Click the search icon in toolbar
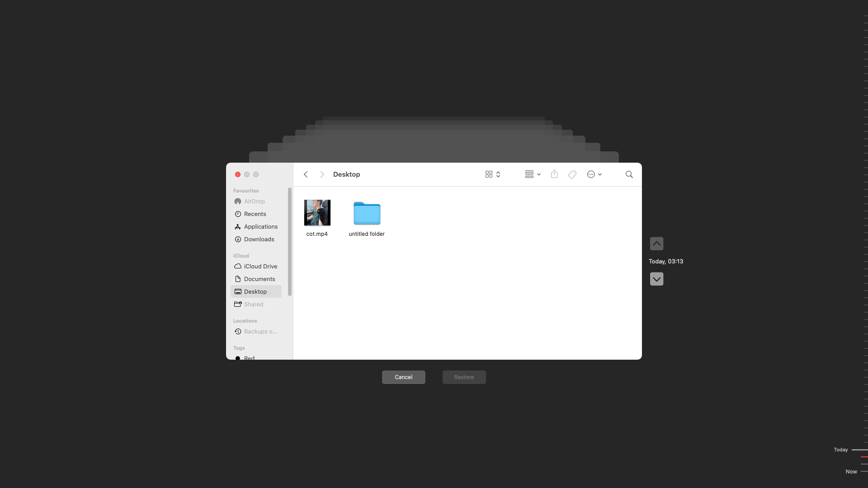 630,174
